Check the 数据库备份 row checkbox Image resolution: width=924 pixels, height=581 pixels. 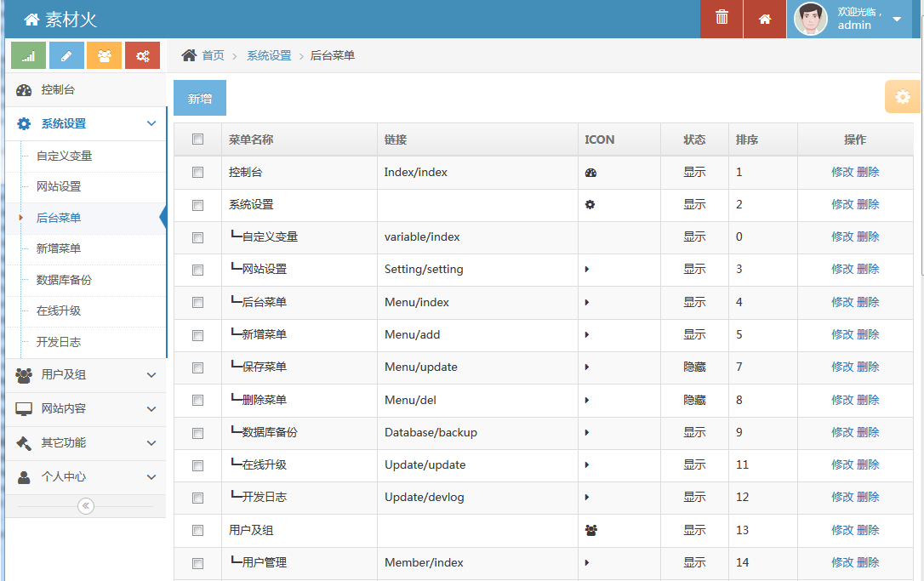pos(197,433)
